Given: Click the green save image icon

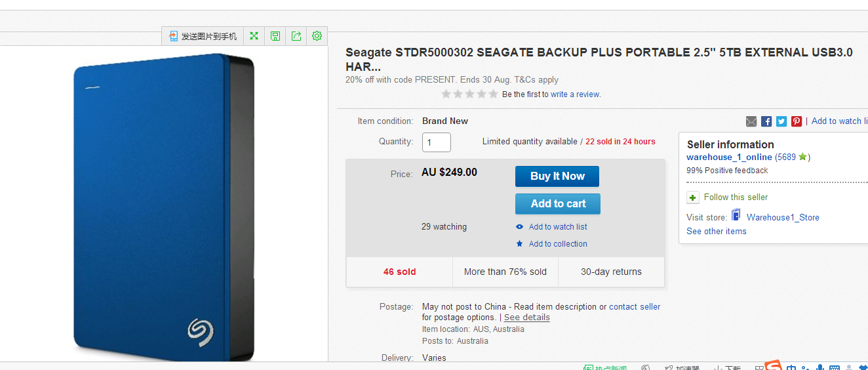Looking at the screenshot, I should (275, 36).
